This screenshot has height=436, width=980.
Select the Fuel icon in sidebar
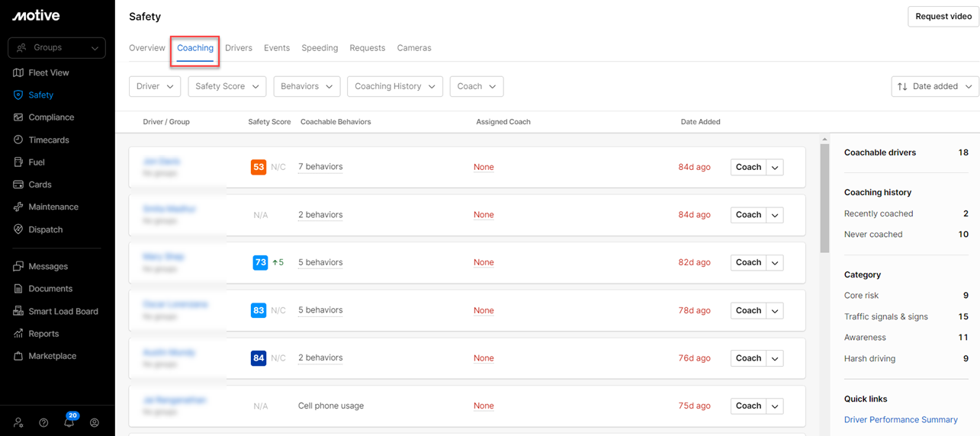click(x=18, y=162)
